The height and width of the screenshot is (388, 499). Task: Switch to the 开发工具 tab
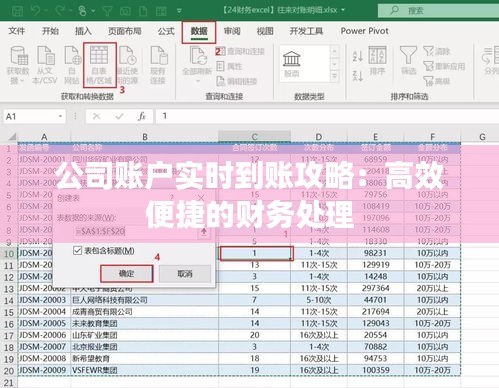pos(306,31)
